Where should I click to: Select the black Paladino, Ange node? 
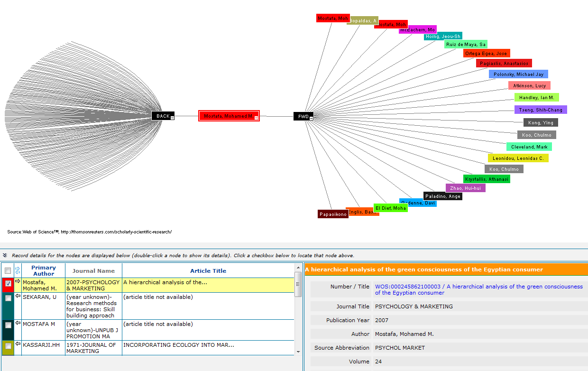point(443,196)
